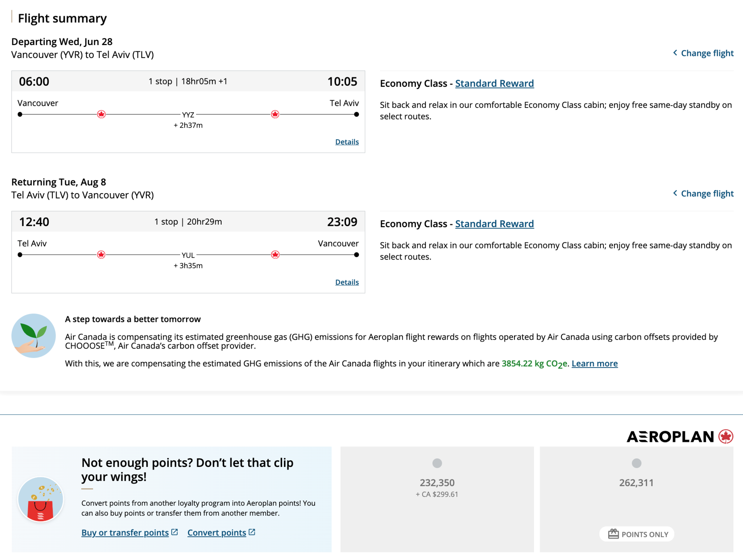Viewport: 743px width, 560px height.
Task: Expand Details for the returning flight
Action: coord(347,282)
